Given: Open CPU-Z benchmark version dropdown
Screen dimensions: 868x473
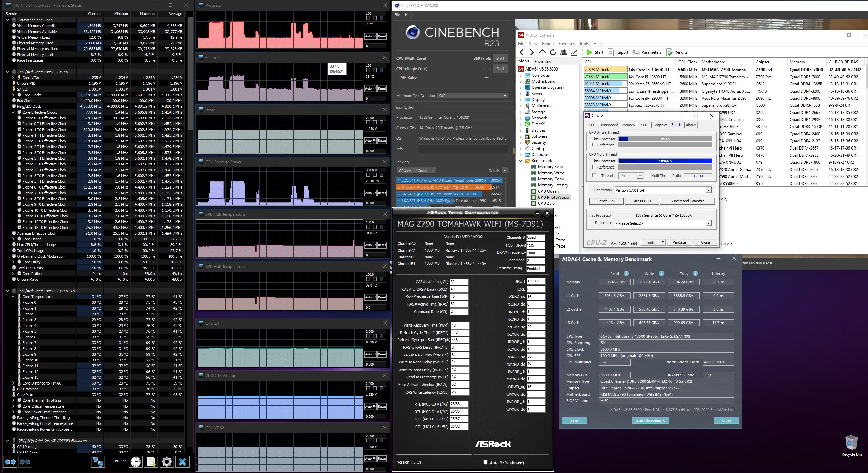Looking at the screenshot, I should (x=708, y=190).
